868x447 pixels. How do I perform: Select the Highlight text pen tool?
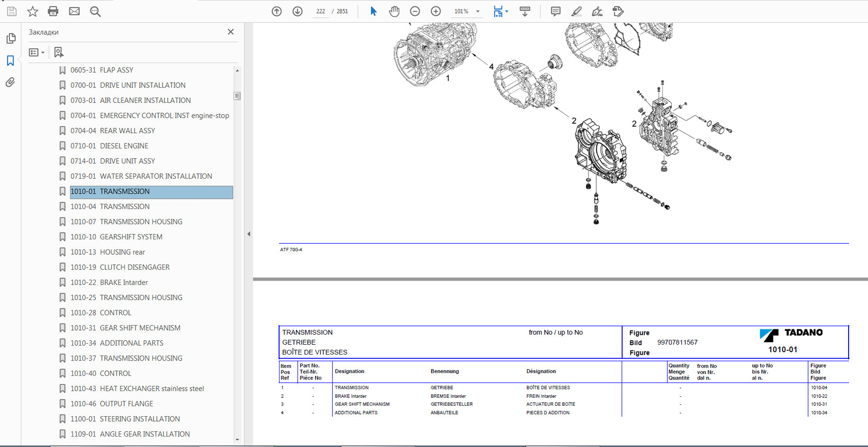click(576, 11)
